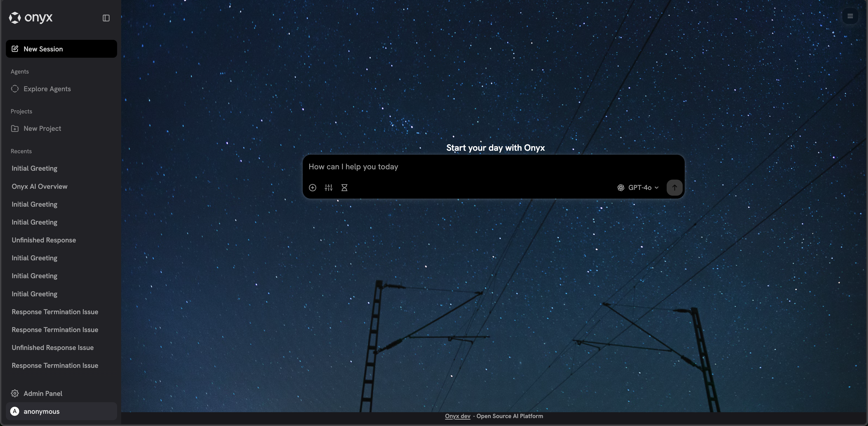Open the Onyx AI Overview conversation
Screen dimensions: 868x426
(39, 186)
